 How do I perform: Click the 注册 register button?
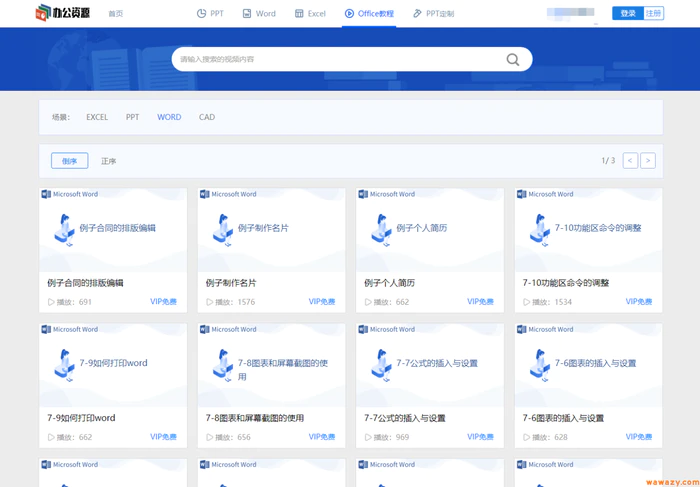tap(653, 13)
